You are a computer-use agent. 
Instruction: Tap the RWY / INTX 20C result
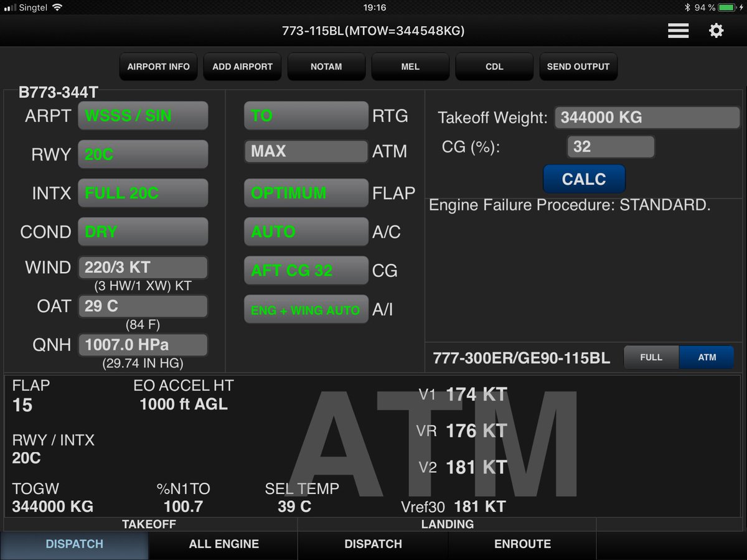click(x=26, y=458)
